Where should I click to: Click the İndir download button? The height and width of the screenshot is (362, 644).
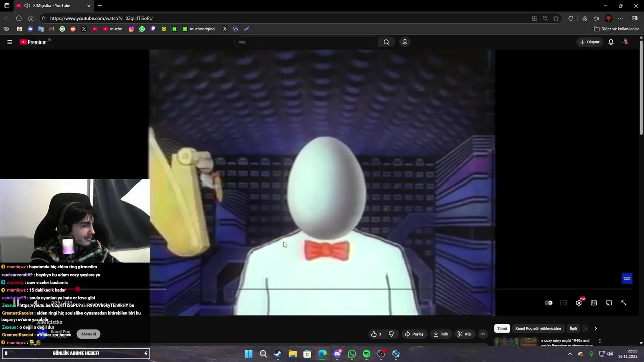(x=440, y=334)
